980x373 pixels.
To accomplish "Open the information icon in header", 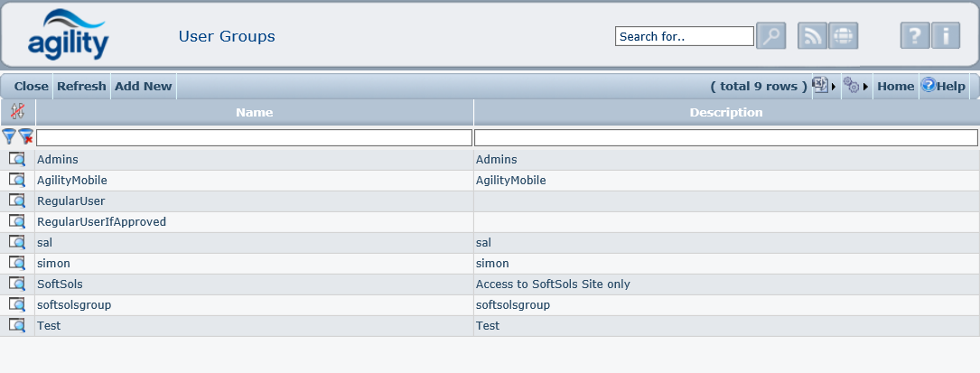I will point(945,36).
